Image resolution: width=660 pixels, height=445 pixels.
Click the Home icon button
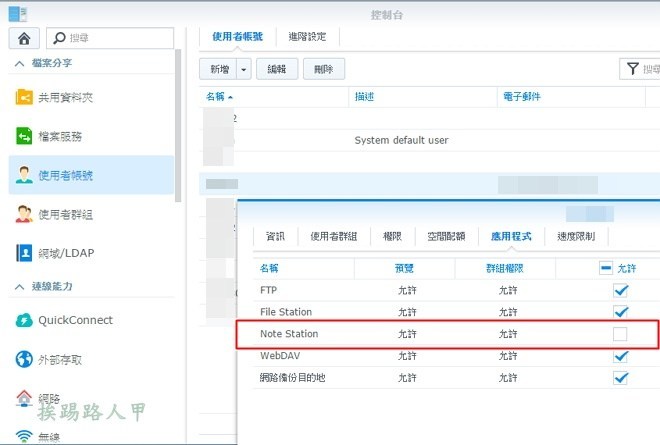tap(24, 38)
